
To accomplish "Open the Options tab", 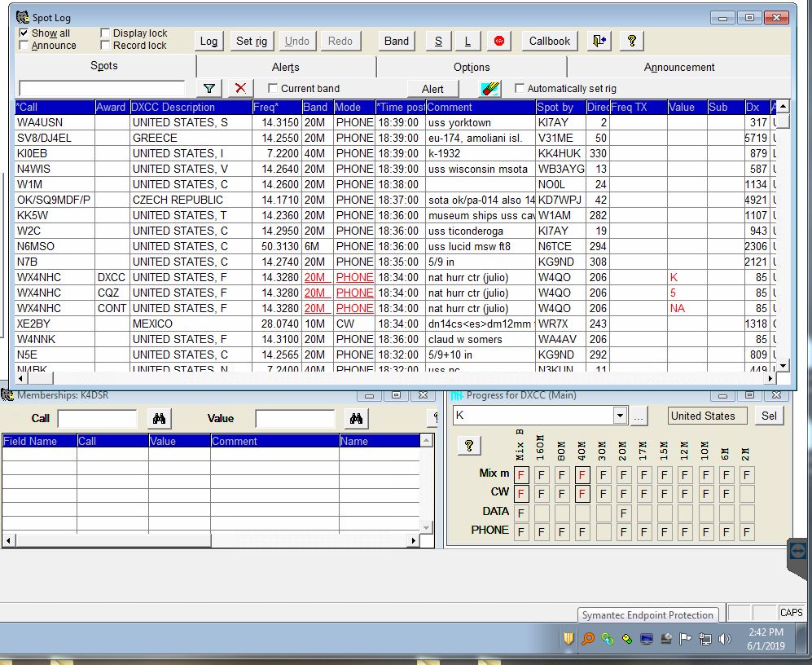I will point(472,67).
